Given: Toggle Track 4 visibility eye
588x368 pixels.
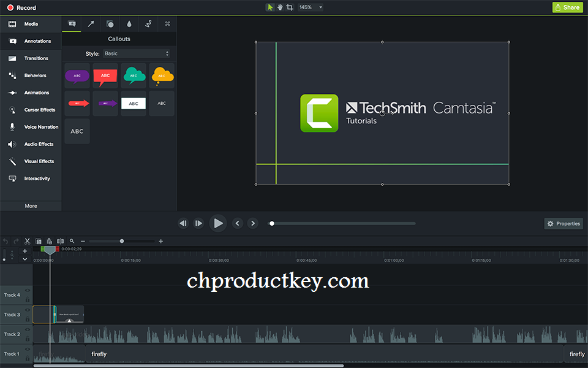Looking at the screenshot, I should [28, 290].
